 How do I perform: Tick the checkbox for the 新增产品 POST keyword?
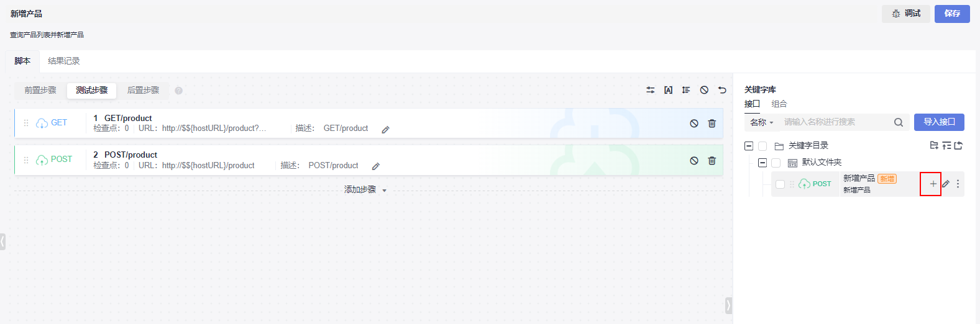click(x=780, y=184)
